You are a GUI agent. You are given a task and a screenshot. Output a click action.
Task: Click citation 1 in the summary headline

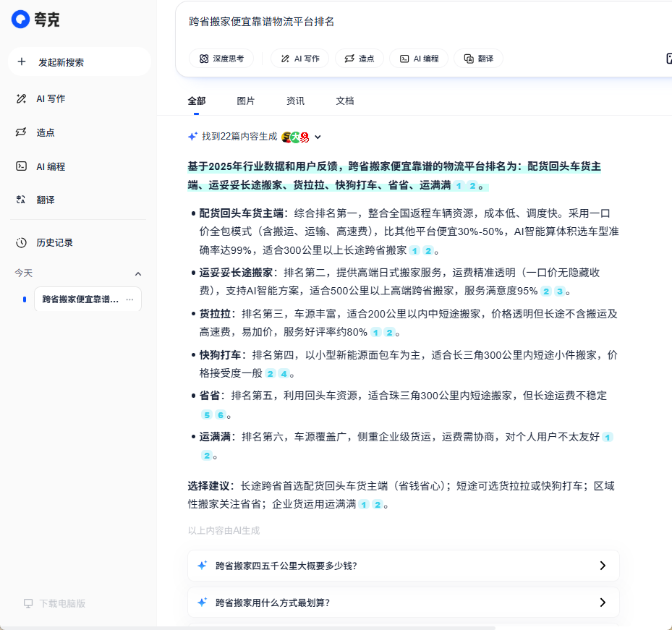coord(459,186)
